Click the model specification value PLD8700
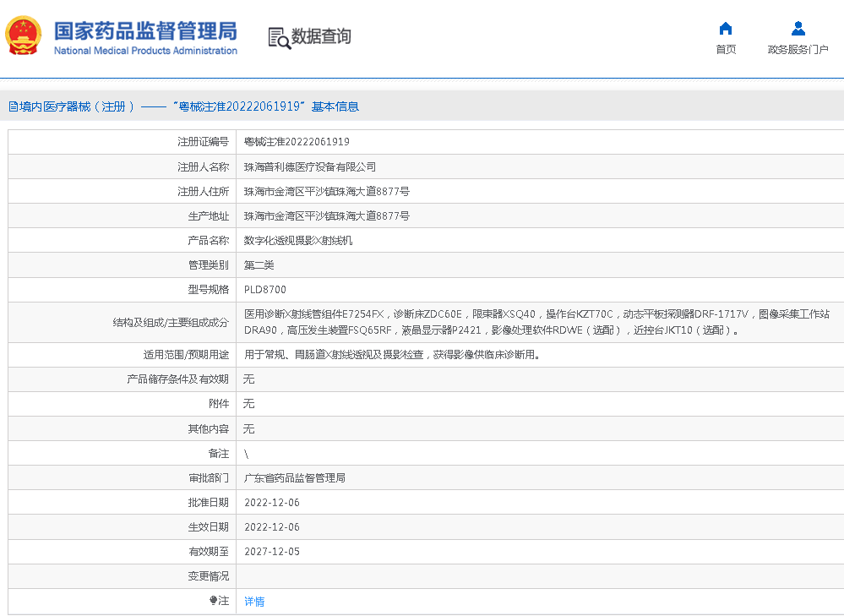The width and height of the screenshot is (844, 616). 264,290
